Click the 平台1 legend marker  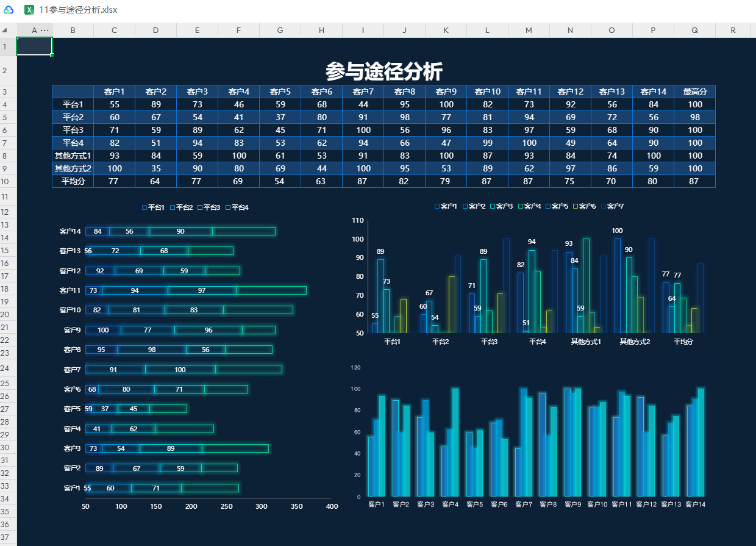point(144,208)
